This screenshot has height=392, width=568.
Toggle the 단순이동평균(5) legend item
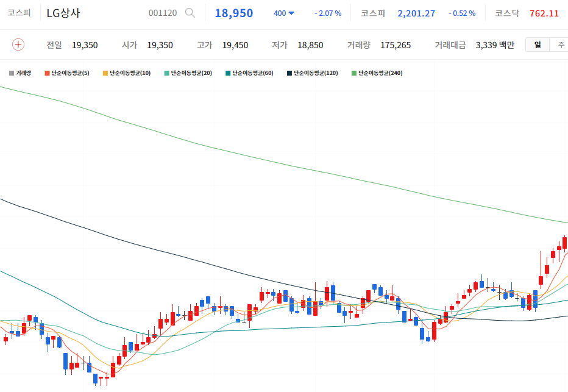[x=67, y=73]
